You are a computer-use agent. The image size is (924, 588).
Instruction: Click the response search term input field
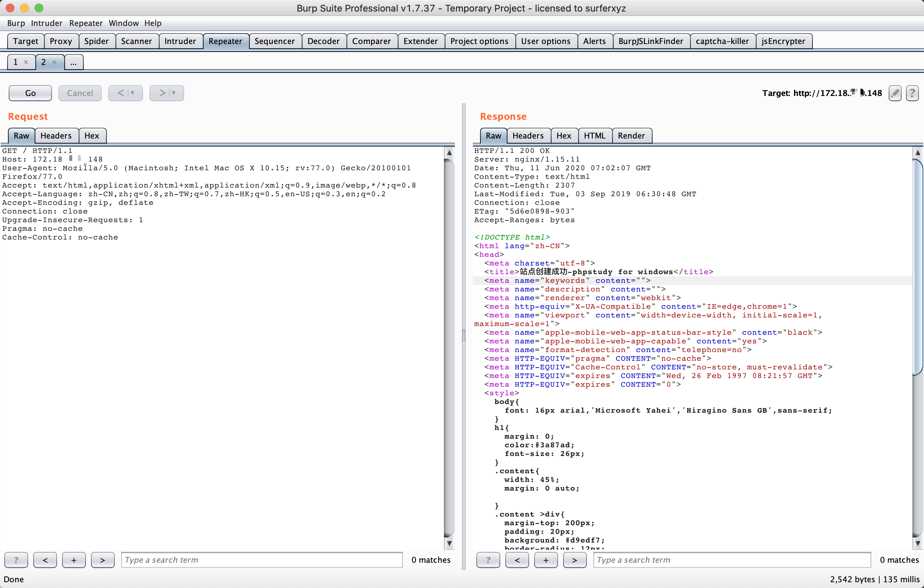pyautogui.click(x=731, y=560)
